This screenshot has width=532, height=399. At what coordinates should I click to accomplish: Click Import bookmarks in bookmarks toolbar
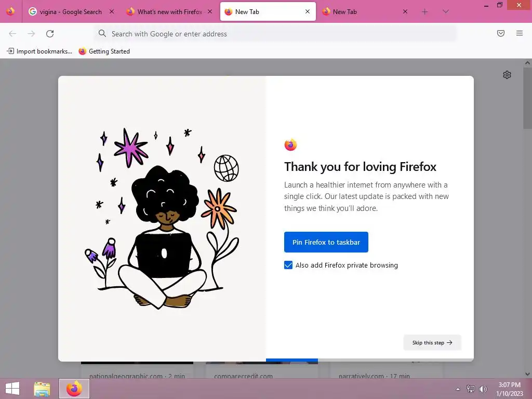[x=39, y=51]
